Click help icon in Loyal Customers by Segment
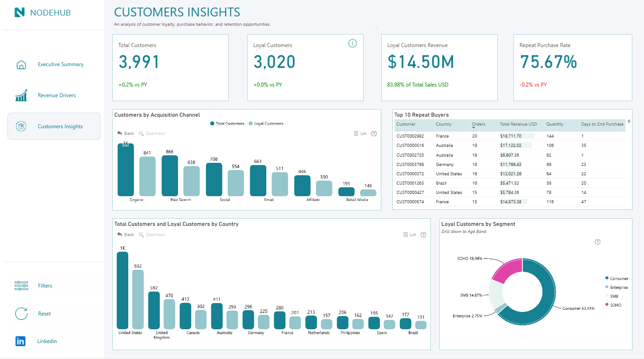 point(597,242)
